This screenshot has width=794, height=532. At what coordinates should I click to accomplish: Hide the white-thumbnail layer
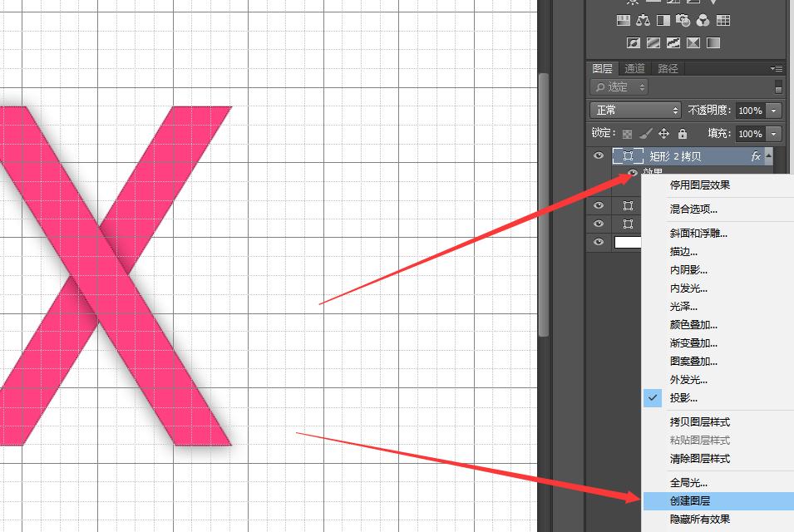point(598,242)
